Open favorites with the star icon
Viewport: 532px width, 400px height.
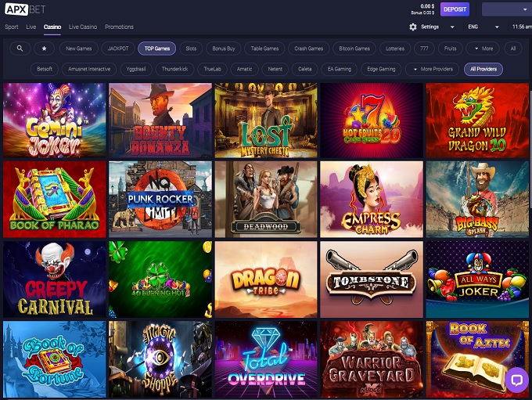click(43, 49)
